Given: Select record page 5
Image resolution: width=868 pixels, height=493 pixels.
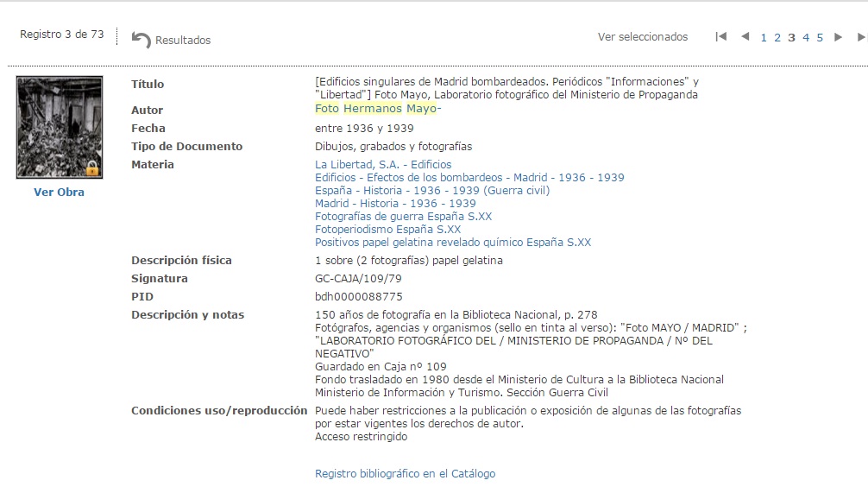Looking at the screenshot, I should 820,38.
